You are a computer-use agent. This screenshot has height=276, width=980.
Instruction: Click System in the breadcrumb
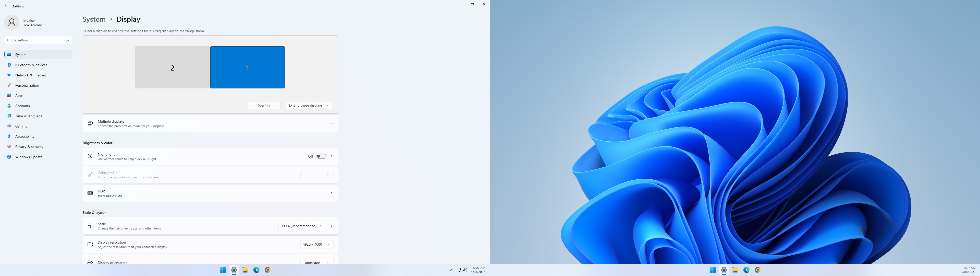click(x=94, y=19)
